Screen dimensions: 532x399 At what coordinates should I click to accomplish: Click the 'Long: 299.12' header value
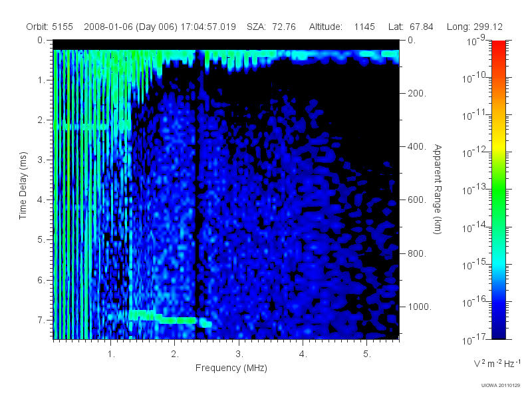(474, 27)
